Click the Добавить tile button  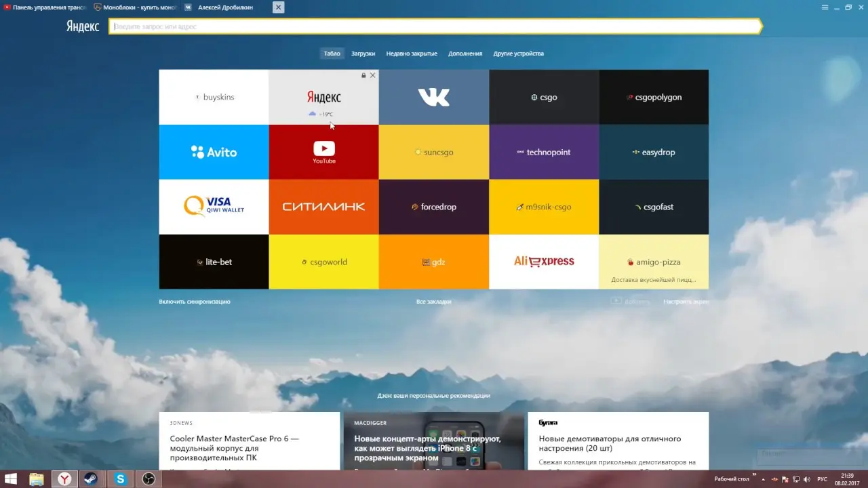click(x=630, y=302)
